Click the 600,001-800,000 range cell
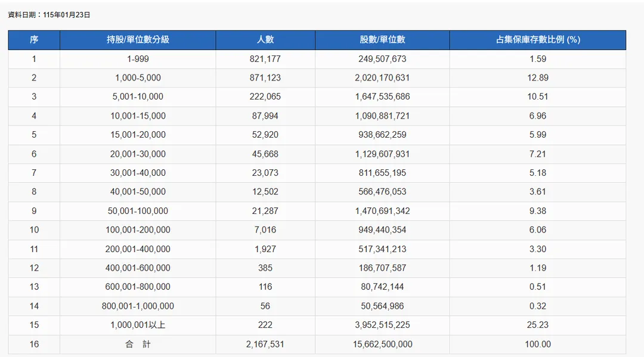644x357 pixels. (x=138, y=287)
